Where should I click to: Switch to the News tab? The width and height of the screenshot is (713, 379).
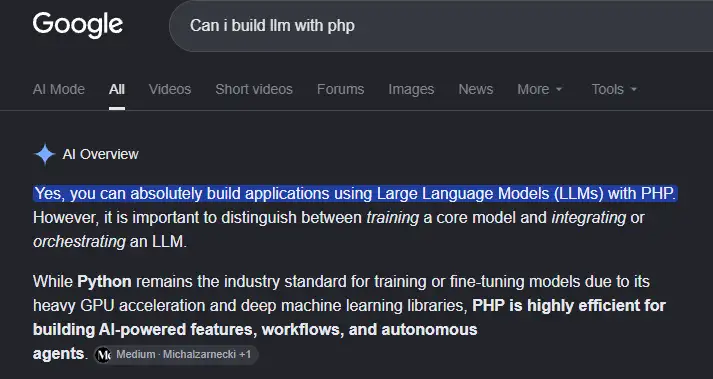pyautogui.click(x=476, y=89)
